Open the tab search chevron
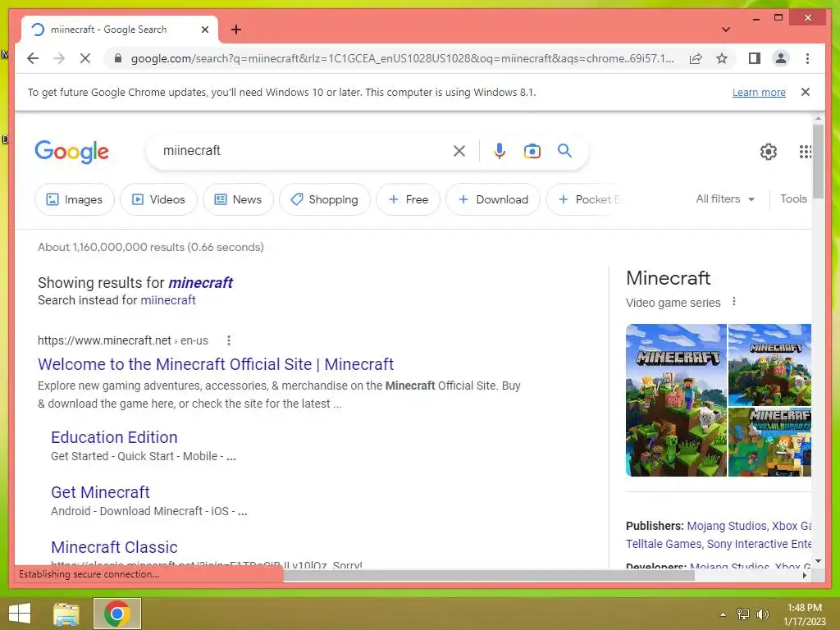Screen dimensions: 840x630 click(725, 30)
